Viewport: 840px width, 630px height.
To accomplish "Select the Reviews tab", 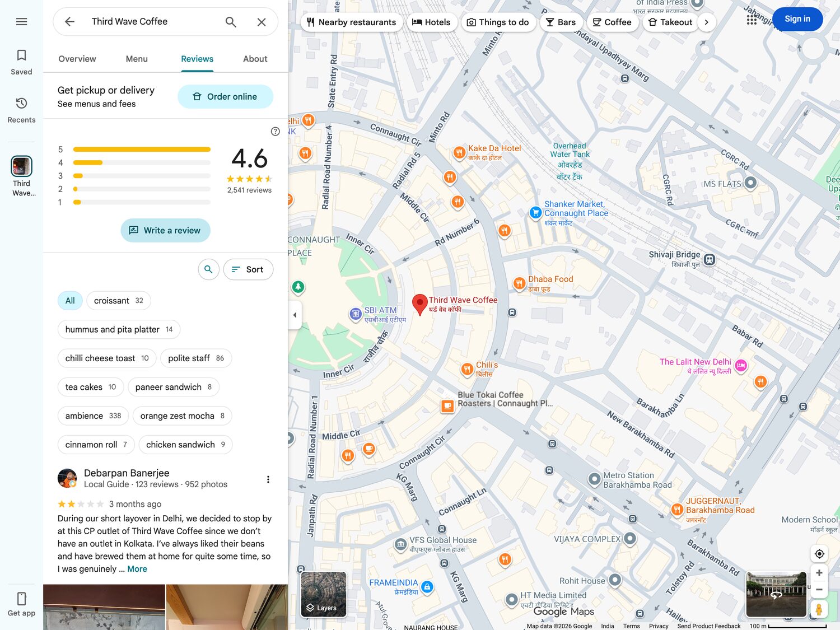I will (197, 59).
